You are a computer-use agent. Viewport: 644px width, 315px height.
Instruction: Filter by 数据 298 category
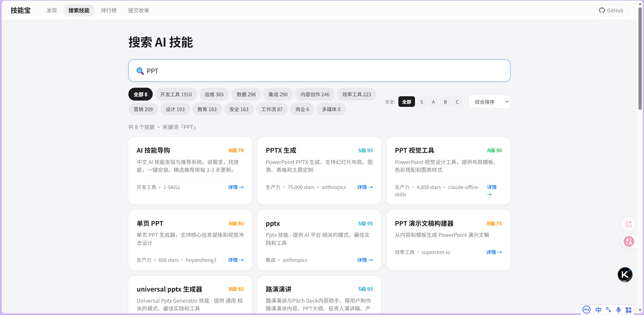[x=246, y=94]
